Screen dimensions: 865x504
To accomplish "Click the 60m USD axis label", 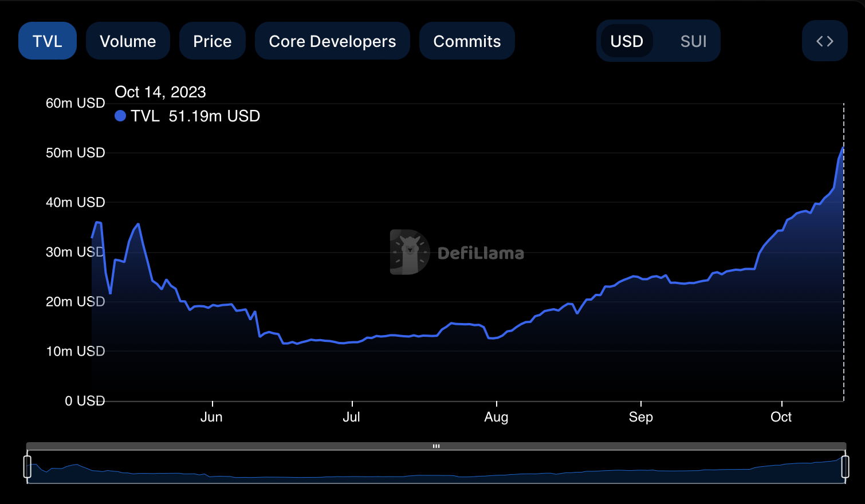I will coord(76,103).
